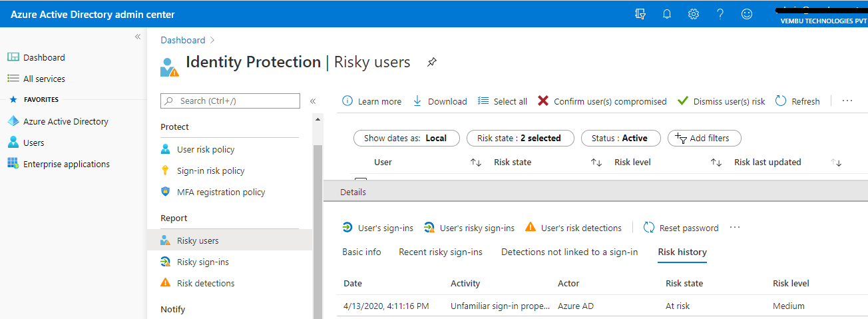
Task: Sort by User column arrows
Action: pyautogui.click(x=476, y=162)
